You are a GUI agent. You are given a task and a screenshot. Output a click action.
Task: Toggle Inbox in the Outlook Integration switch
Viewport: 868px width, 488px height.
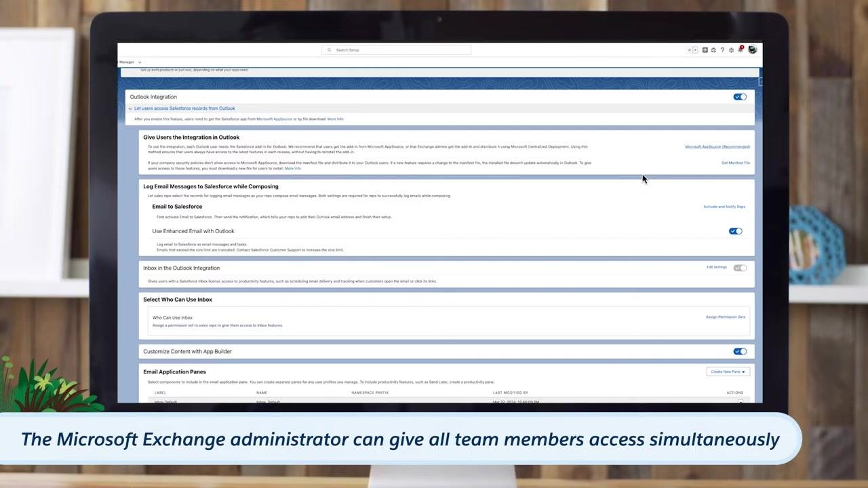pyautogui.click(x=740, y=268)
